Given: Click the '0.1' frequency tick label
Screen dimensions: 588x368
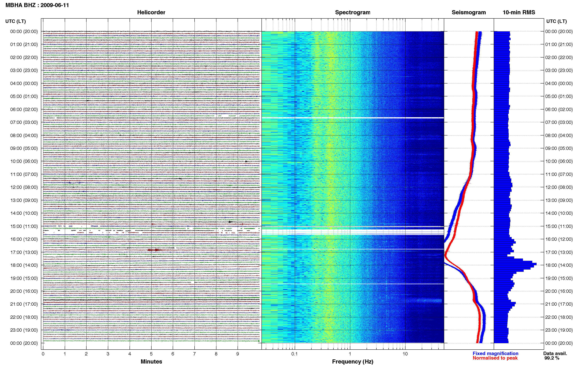Looking at the screenshot, I should 295,354.
